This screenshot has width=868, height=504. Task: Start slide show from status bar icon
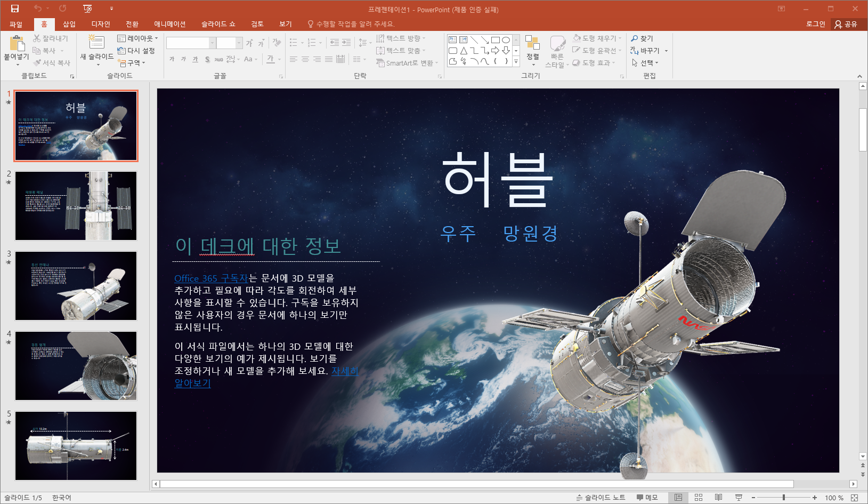click(x=739, y=498)
